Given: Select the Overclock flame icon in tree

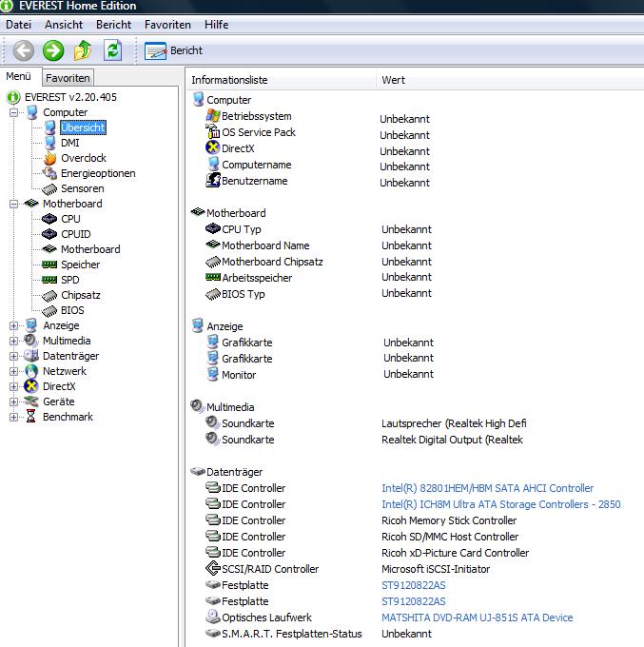Looking at the screenshot, I should click(50, 158).
